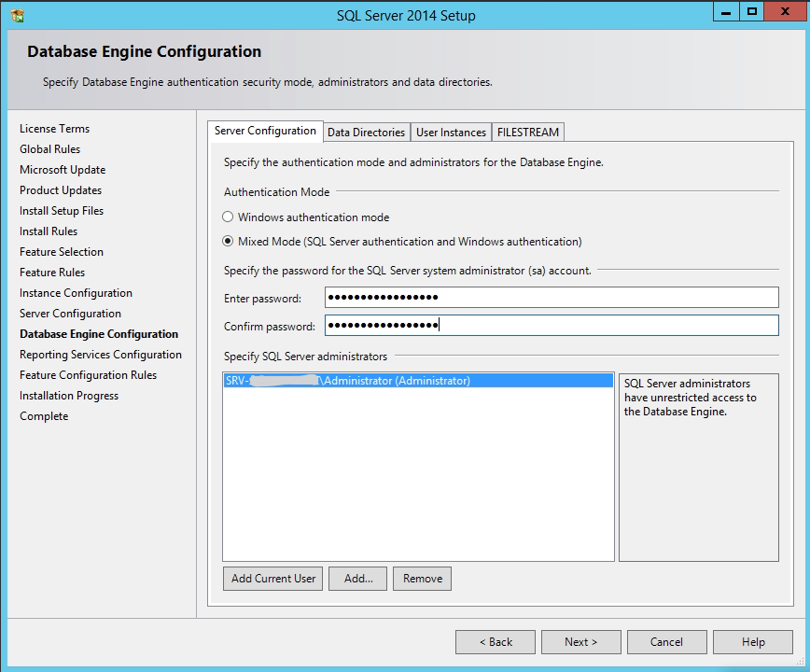
Task: Click Next to continue setup
Action: coord(580,641)
